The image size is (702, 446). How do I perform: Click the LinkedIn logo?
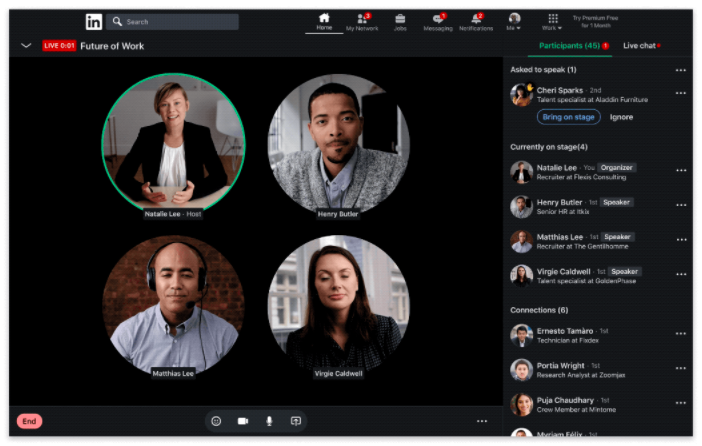pyautogui.click(x=94, y=21)
